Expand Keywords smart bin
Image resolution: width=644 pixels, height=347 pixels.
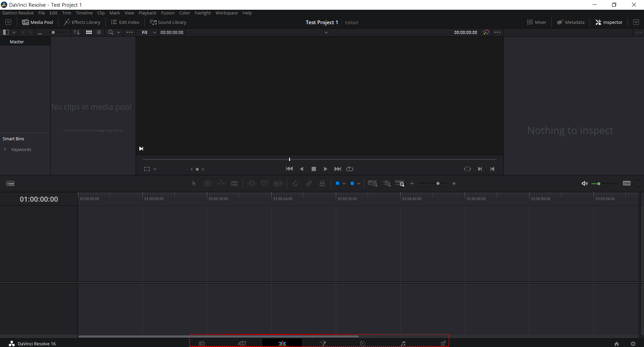coord(5,149)
